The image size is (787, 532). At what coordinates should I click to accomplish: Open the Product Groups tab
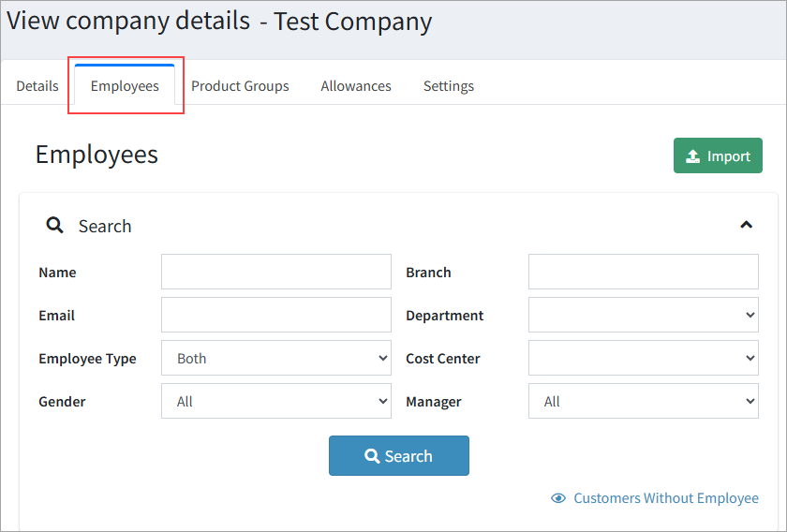pos(240,86)
